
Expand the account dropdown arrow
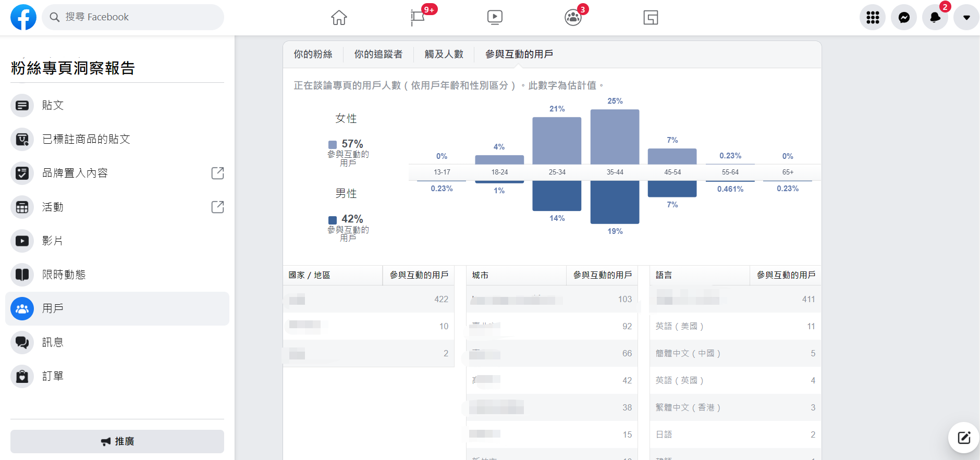click(966, 18)
